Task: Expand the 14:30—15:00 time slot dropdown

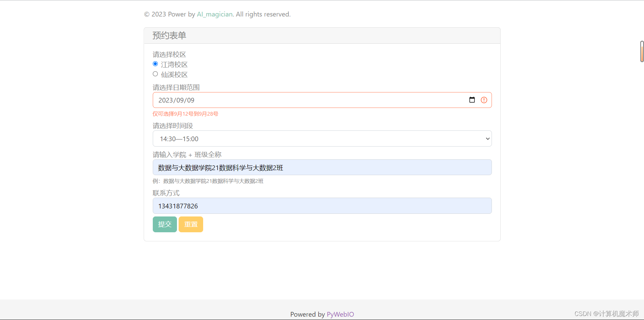Action: [x=322, y=138]
